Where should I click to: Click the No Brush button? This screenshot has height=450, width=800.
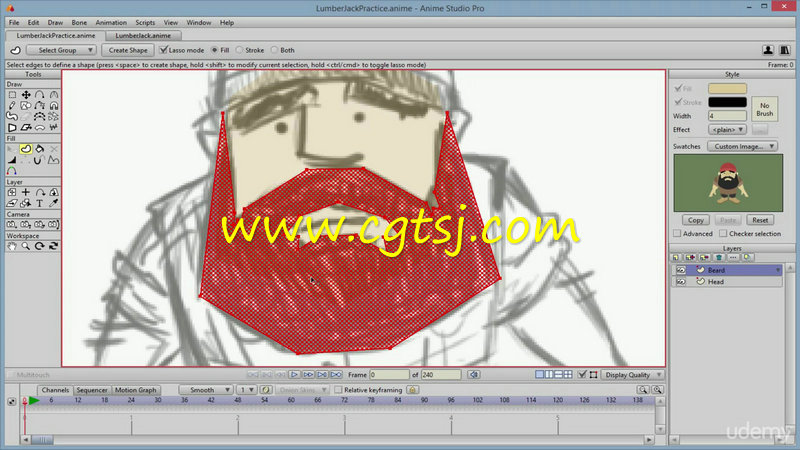pos(764,109)
